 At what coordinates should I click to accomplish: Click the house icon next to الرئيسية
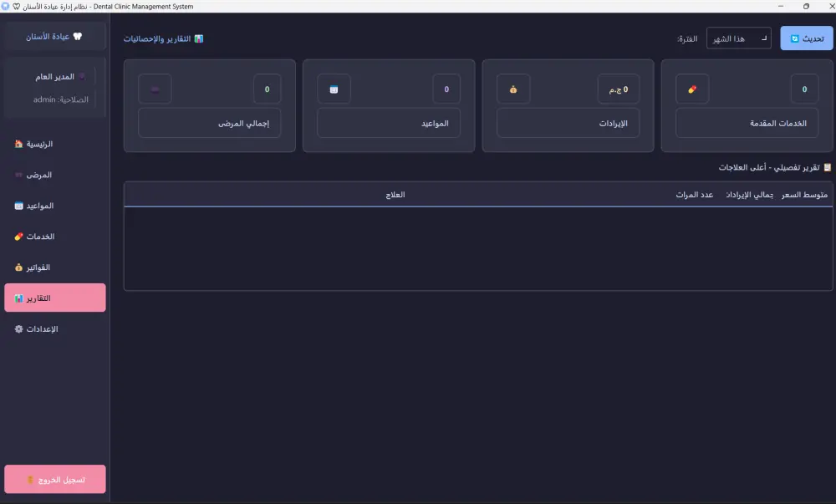[x=18, y=144]
